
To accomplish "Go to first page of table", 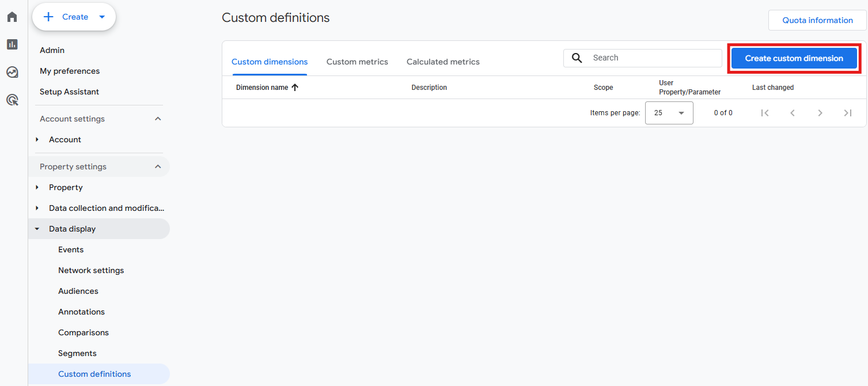I will point(765,113).
